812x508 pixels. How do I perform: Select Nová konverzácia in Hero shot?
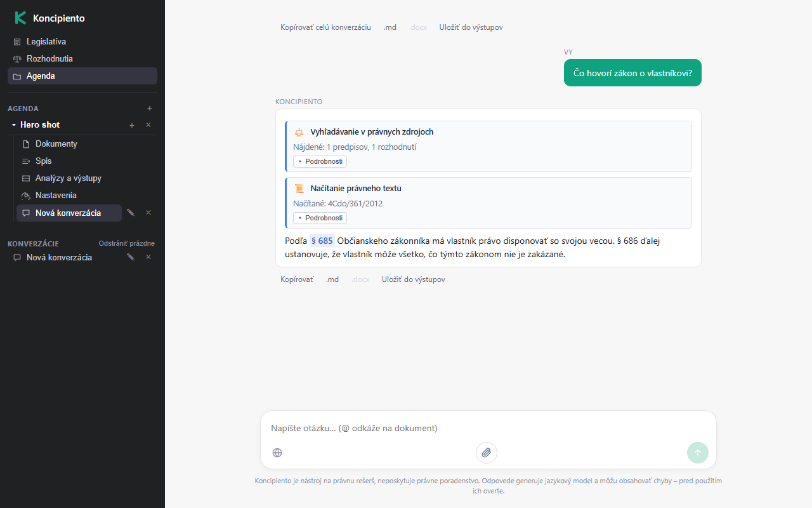coord(69,213)
